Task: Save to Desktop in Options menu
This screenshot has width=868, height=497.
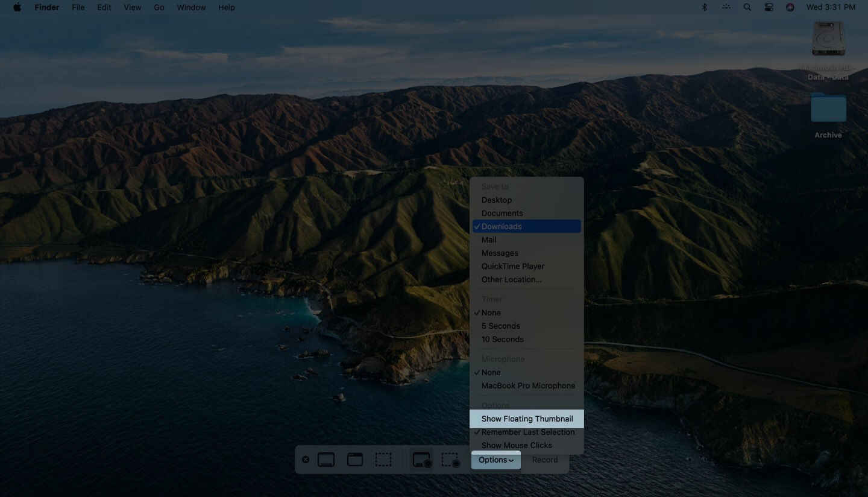Action: coord(497,200)
